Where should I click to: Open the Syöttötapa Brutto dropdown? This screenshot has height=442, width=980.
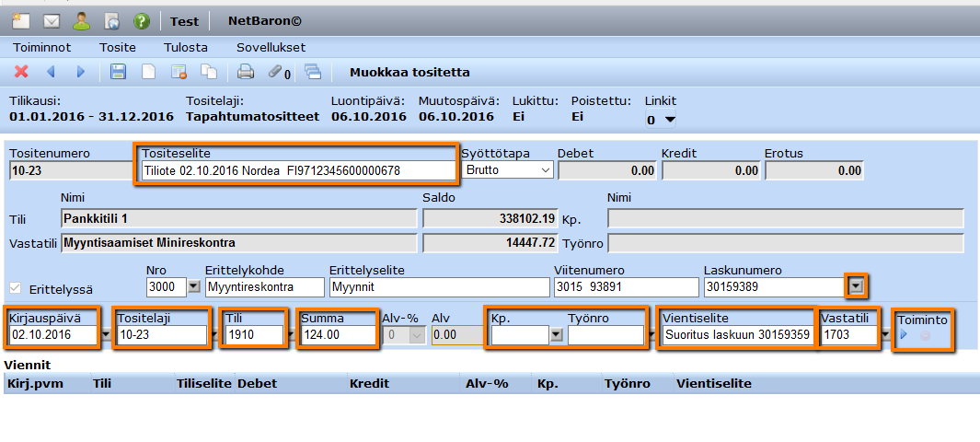click(x=507, y=170)
